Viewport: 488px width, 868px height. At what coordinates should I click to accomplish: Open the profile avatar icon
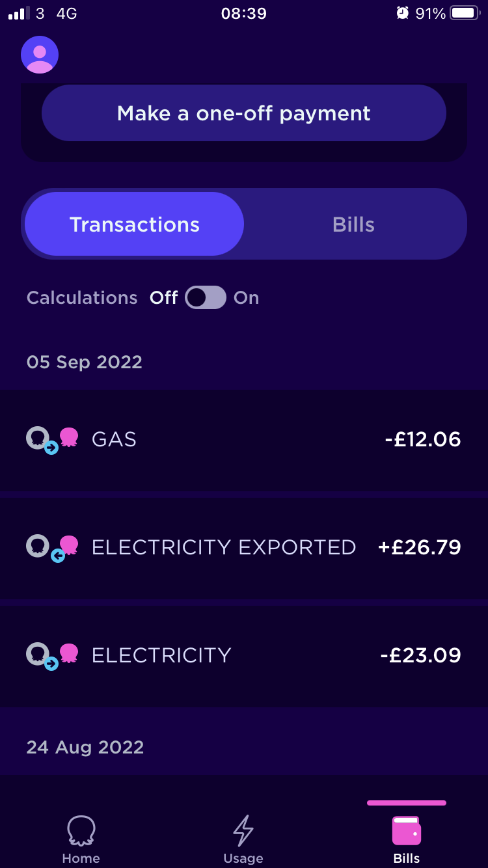(40, 55)
